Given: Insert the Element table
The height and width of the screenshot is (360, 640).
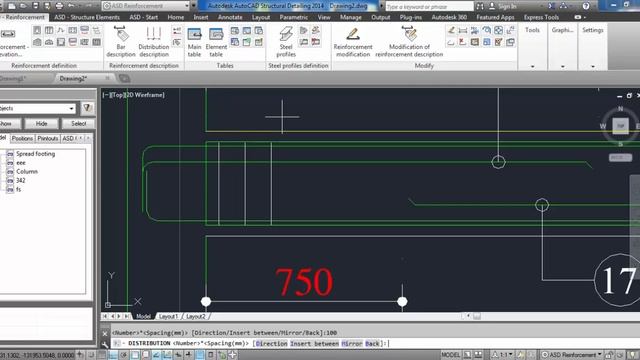Looking at the screenshot, I should [x=216, y=42].
